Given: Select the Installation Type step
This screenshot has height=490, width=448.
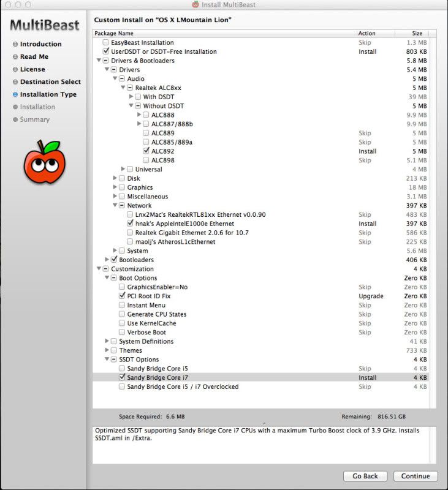Looking at the screenshot, I should (x=48, y=94).
